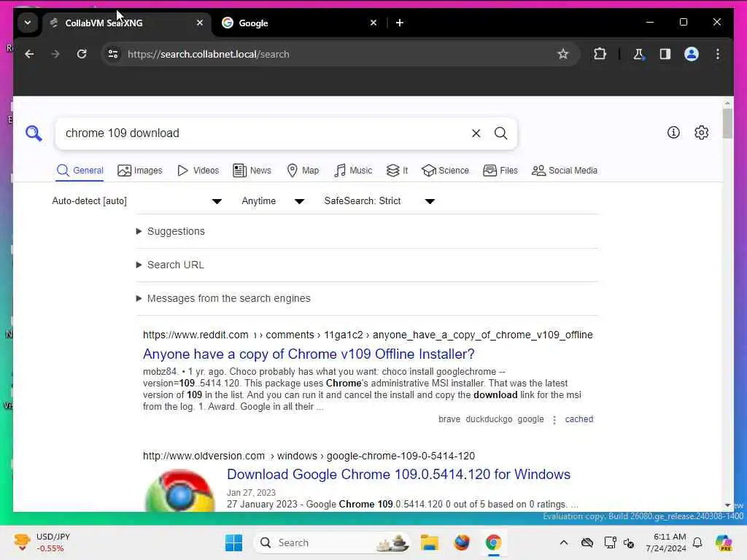Open the Chrome profile avatar

tap(692, 54)
